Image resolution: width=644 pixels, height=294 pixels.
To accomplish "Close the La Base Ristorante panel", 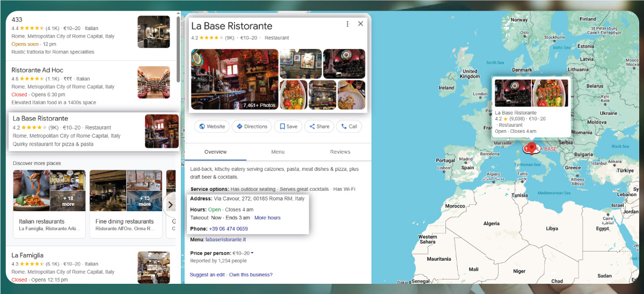I will (361, 24).
